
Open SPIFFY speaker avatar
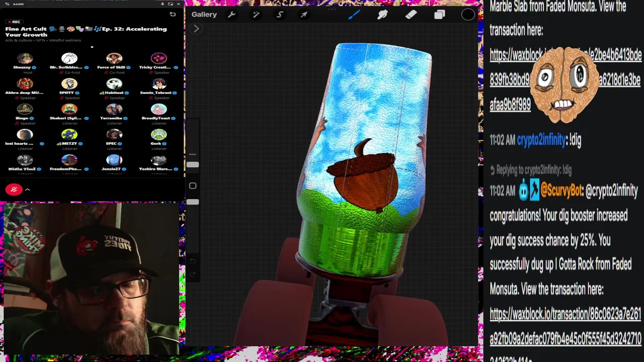pyautogui.click(x=69, y=84)
